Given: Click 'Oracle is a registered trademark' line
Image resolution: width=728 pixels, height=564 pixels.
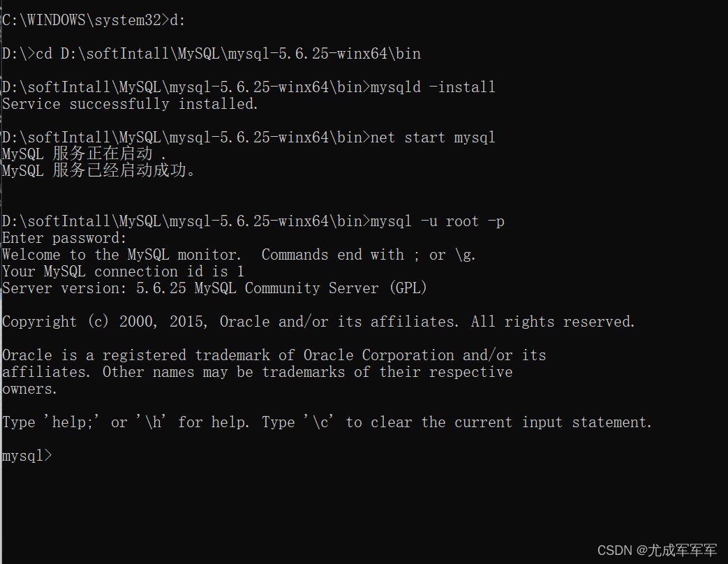Looking at the screenshot, I should pyautogui.click(x=274, y=355).
